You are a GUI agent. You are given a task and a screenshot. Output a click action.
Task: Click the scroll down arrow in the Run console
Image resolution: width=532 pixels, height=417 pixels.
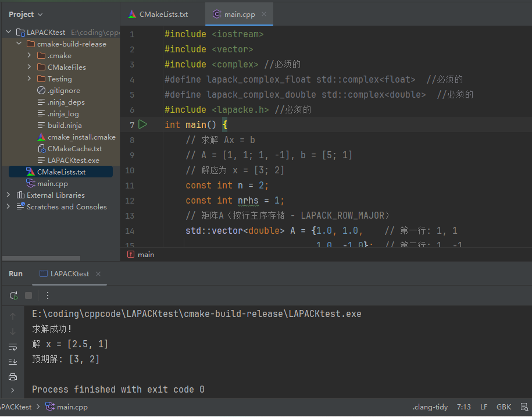(x=13, y=332)
